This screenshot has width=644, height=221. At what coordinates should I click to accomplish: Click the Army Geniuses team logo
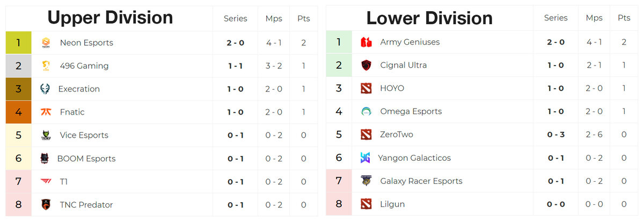tap(366, 42)
